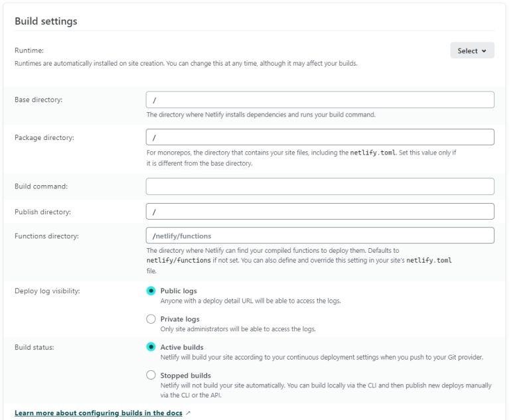Screen dimensions: 531x420
Task: Click the "Build command:" label
Action: click(x=41, y=186)
